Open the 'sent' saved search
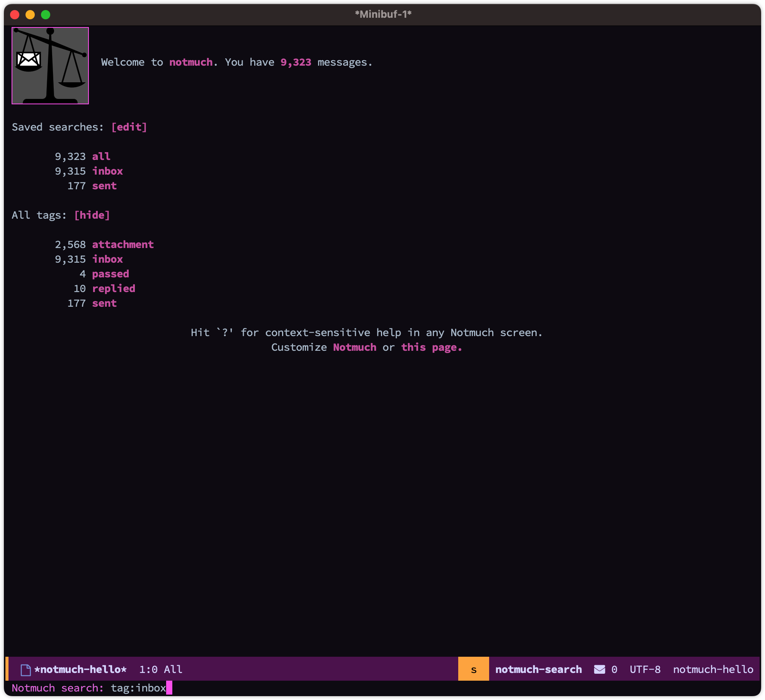 click(104, 186)
